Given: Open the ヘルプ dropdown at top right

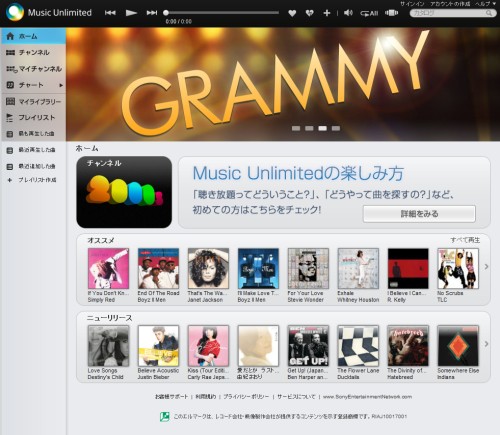Looking at the screenshot, I should (x=485, y=4).
